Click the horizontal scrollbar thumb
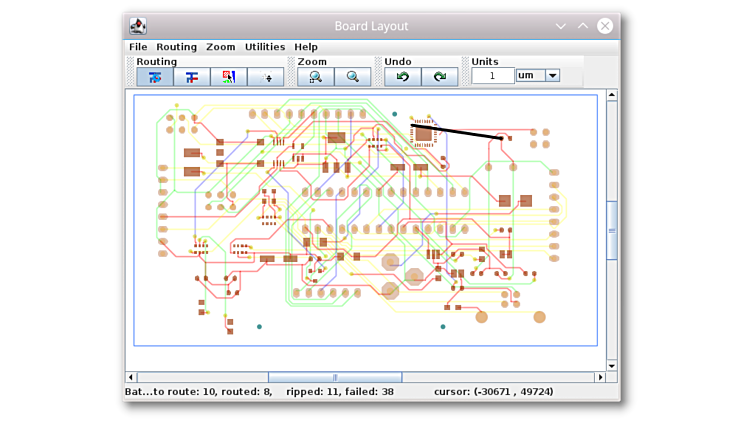Image resolution: width=752 pixels, height=423 pixels. pos(335,378)
